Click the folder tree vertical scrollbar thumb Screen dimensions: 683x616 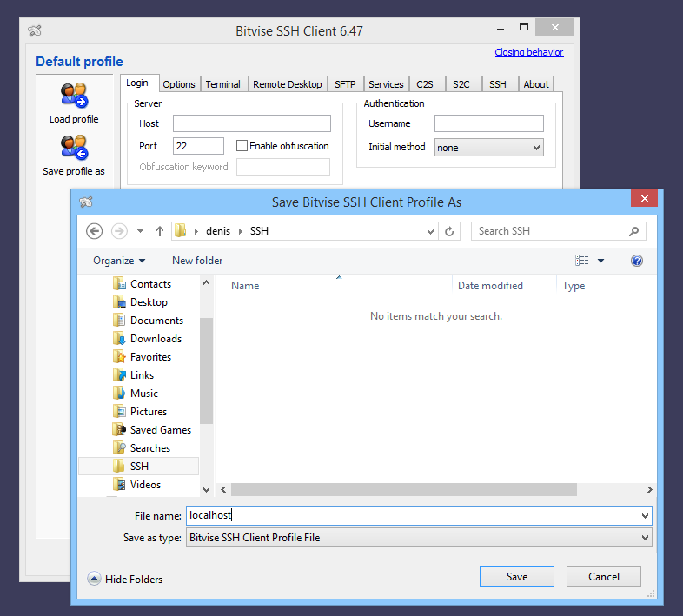207,370
